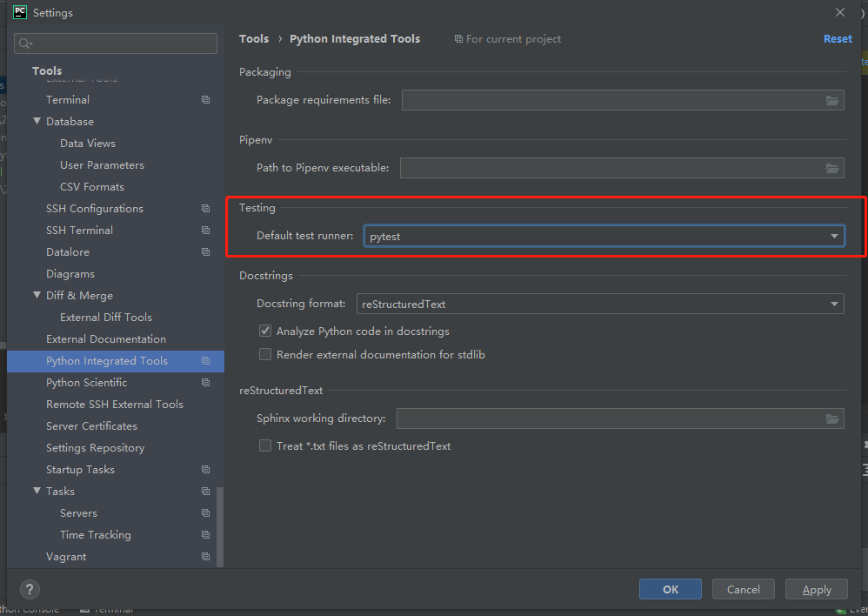Click the Sphinx working directory field
Screen dimensions: 868x616
pyautogui.click(x=620, y=418)
